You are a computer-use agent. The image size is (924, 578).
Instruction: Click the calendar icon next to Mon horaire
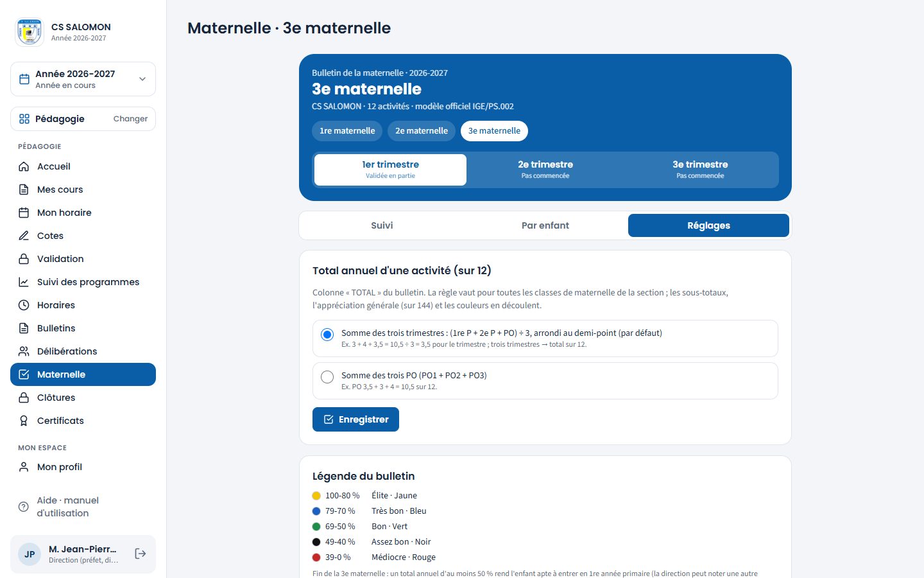[24, 213]
